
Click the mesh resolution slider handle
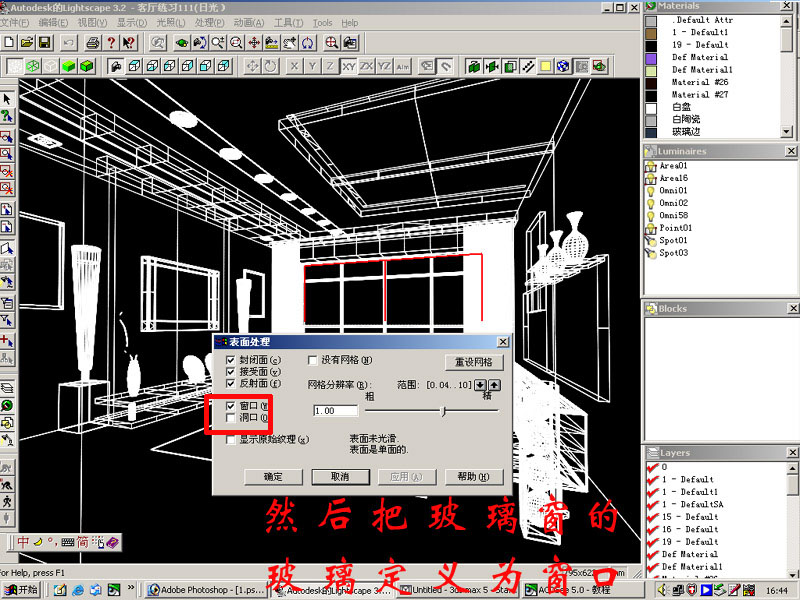click(443, 411)
